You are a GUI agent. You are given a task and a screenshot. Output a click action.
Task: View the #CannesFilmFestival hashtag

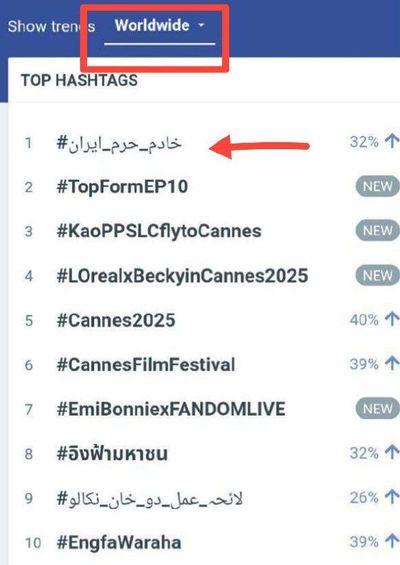pos(146,365)
